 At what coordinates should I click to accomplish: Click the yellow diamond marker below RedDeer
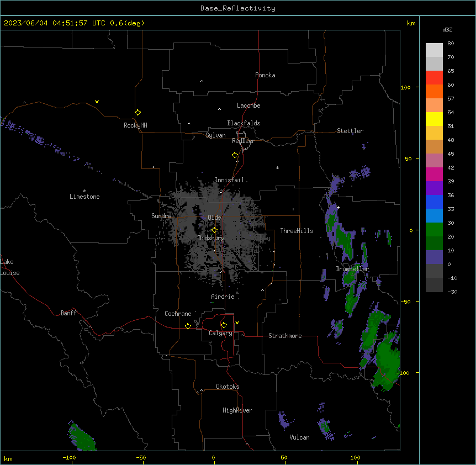click(x=235, y=155)
